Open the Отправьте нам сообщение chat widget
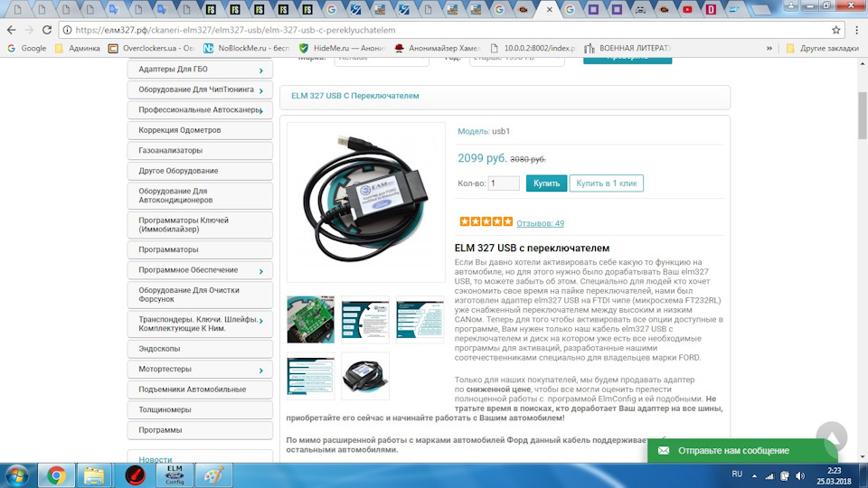868x488 pixels. 741,450
